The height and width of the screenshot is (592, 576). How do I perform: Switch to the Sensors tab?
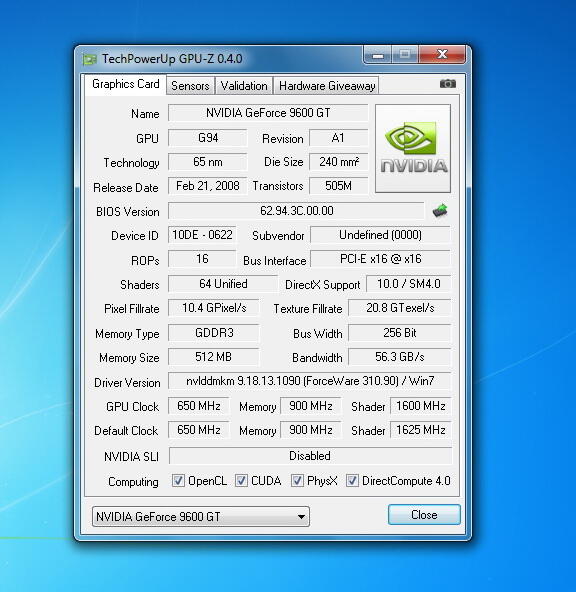pos(190,86)
